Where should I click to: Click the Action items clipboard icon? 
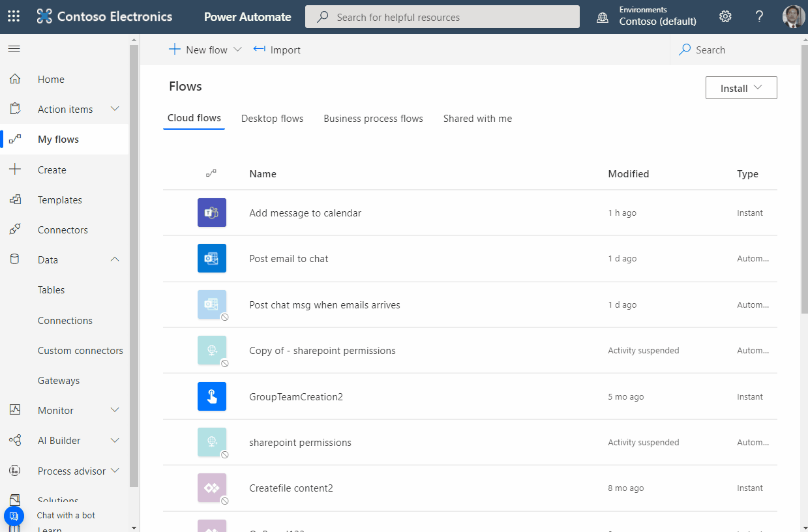(x=15, y=109)
